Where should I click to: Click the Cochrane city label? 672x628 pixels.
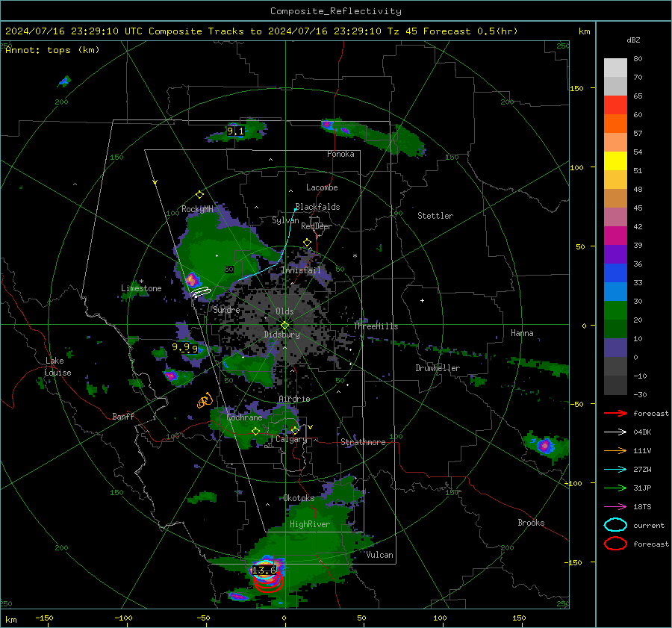(244, 417)
